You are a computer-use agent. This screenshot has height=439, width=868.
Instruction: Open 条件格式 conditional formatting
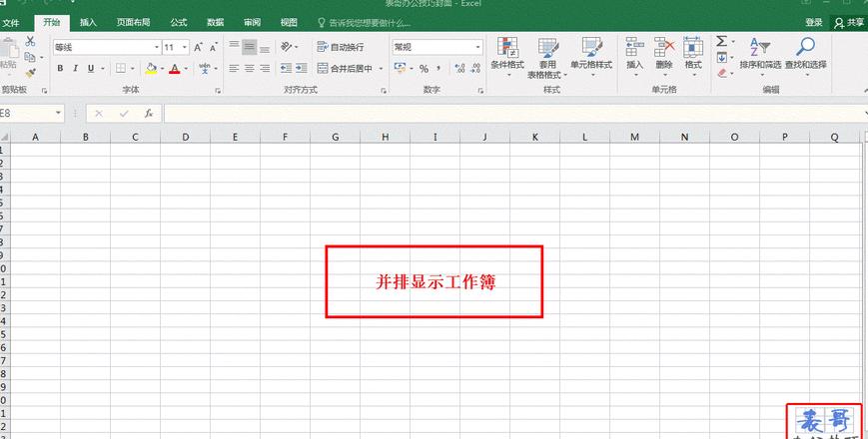[507, 57]
